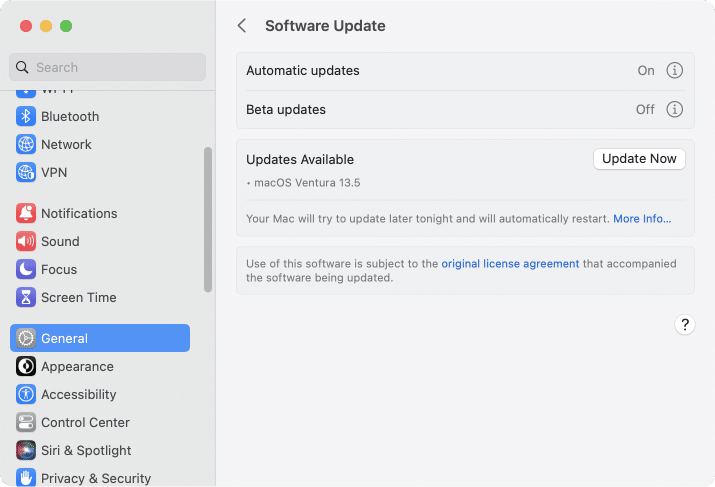Image resolution: width=715 pixels, height=487 pixels.
Task: Open Accessibility settings pane
Action: pos(78,394)
